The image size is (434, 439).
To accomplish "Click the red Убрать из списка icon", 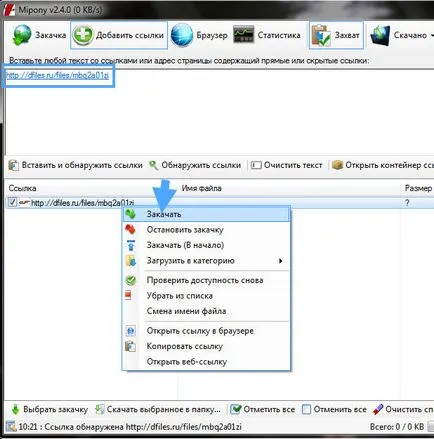I will click(128, 295).
